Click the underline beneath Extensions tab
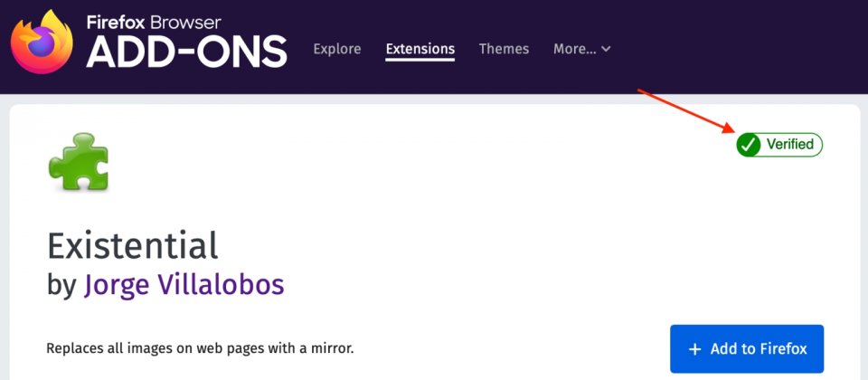 (420, 60)
